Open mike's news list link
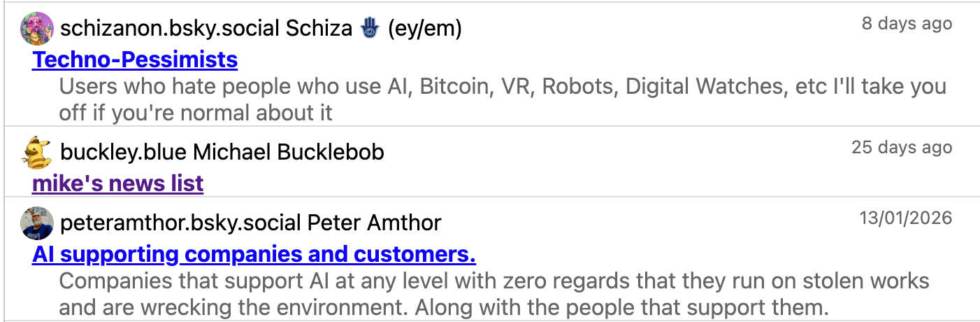Image resolution: width=980 pixels, height=322 pixels. pos(117,183)
